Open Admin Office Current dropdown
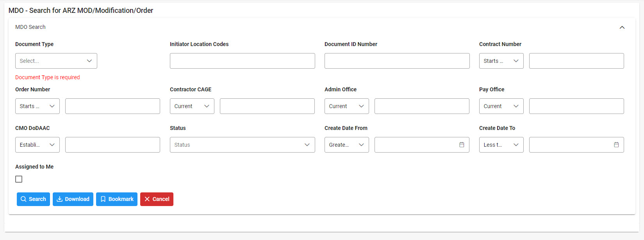Image resolution: width=644 pixels, height=240 pixels. click(x=346, y=106)
